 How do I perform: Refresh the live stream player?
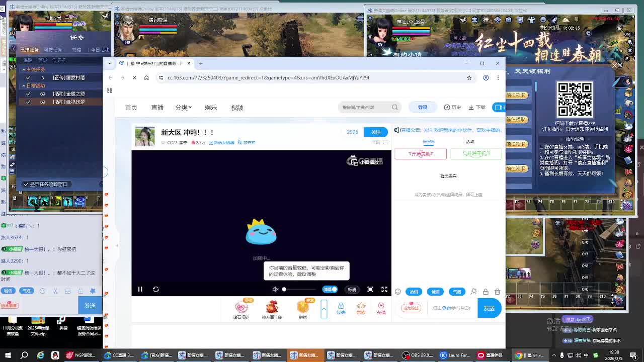click(156, 289)
